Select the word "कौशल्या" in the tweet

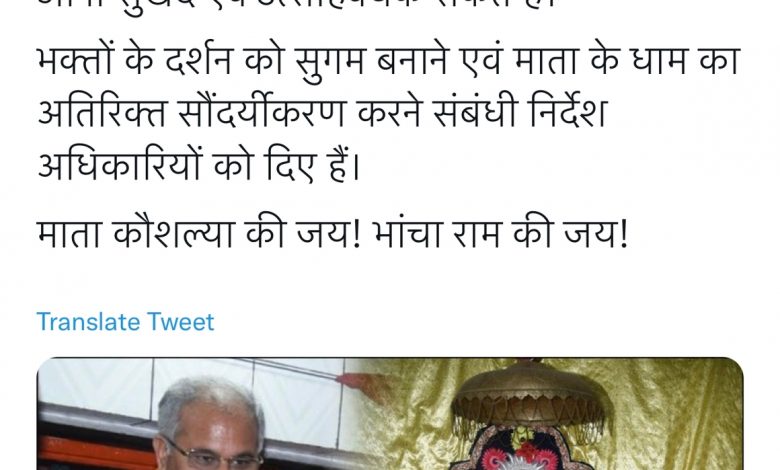point(173,234)
